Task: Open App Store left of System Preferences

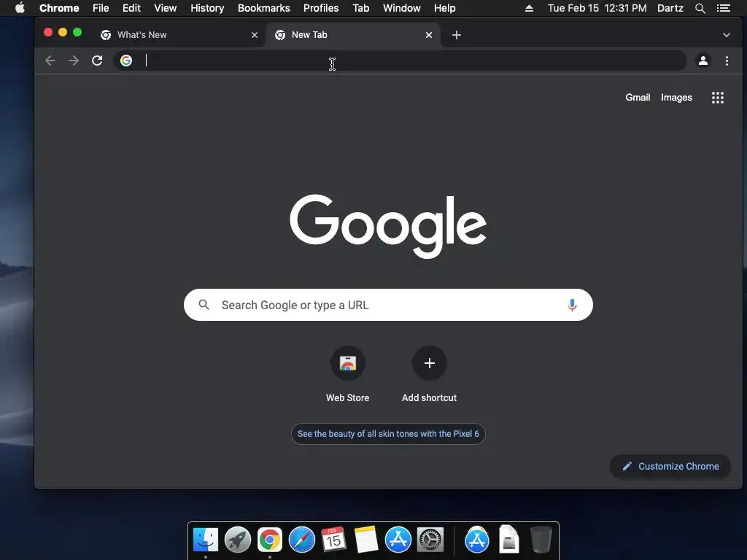Action: click(398, 540)
